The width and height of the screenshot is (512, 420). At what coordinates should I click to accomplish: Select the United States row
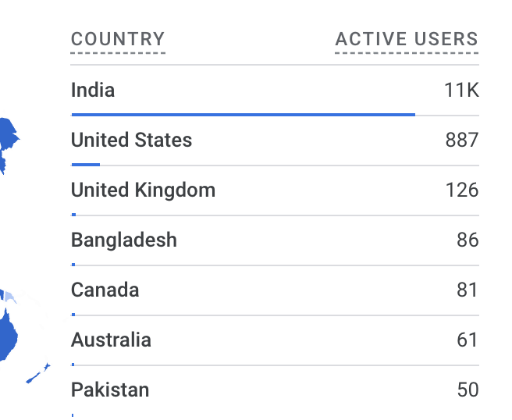131,141
